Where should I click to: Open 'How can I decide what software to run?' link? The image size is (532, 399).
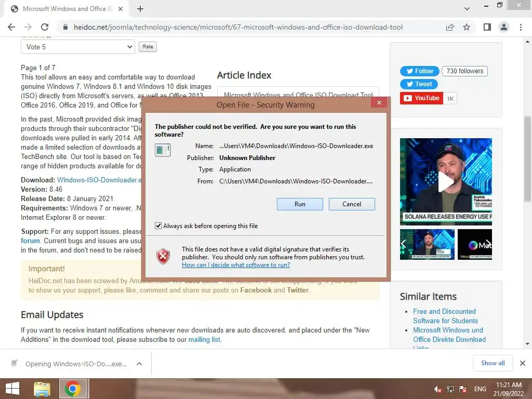(x=236, y=265)
